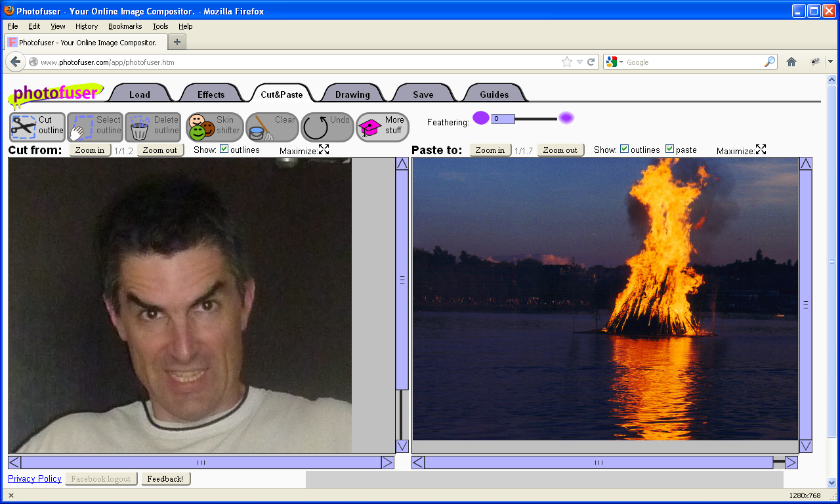Go back with browser back arrow

[x=16, y=62]
